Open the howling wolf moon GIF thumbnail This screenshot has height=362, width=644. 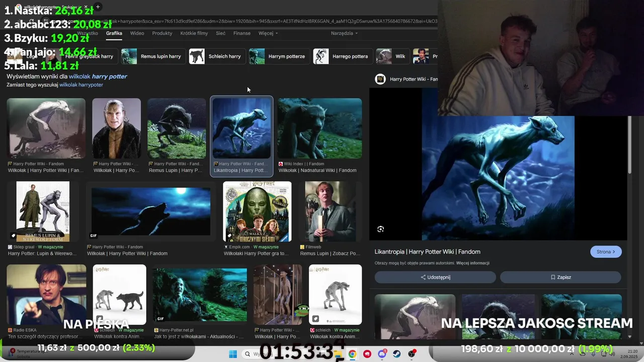(151, 212)
